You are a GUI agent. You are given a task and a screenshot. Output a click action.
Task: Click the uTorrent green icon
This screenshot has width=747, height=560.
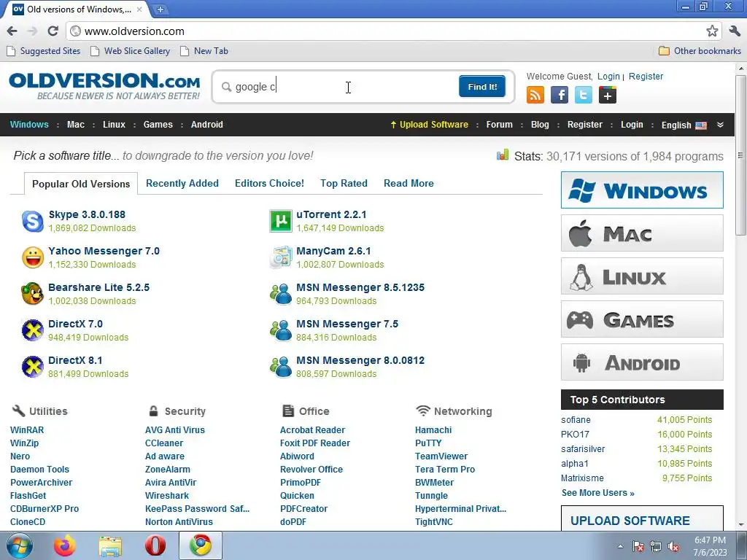tap(281, 221)
